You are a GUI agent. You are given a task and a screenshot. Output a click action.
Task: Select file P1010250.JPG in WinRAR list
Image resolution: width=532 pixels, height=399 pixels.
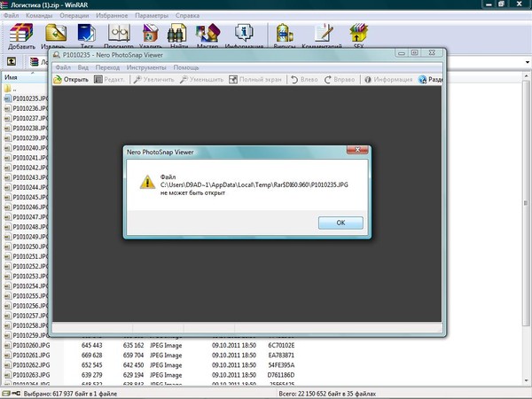(x=26, y=246)
